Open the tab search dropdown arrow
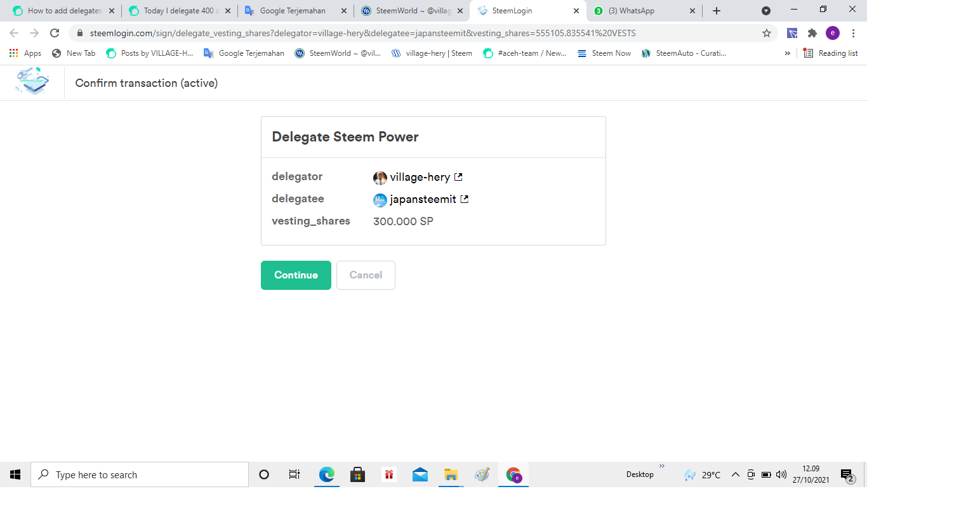 point(766,11)
